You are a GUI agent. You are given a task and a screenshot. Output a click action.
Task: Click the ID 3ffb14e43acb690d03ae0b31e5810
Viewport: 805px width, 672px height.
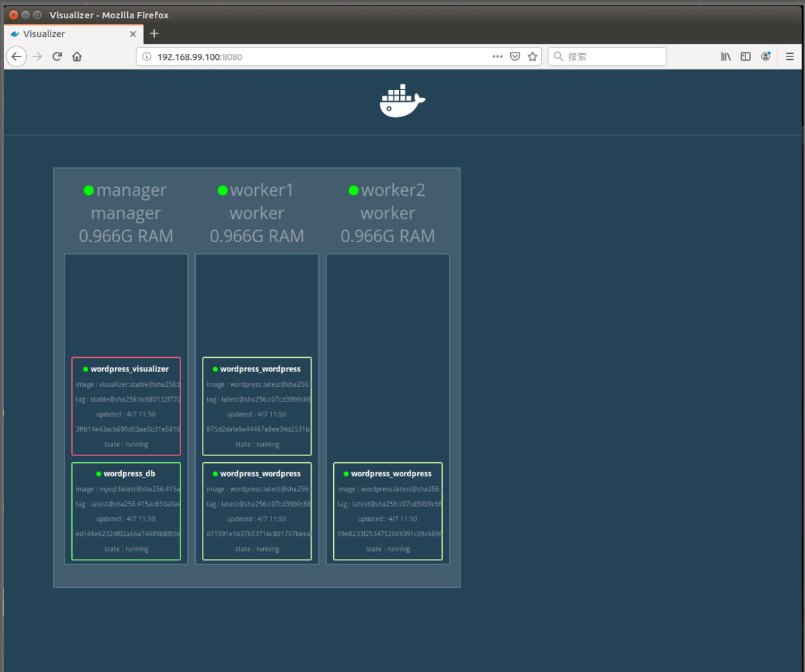[128, 429]
